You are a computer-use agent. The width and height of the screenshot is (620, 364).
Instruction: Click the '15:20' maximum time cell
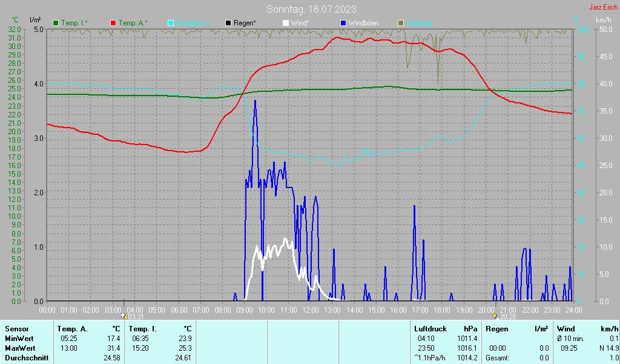pyautogui.click(x=140, y=349)
